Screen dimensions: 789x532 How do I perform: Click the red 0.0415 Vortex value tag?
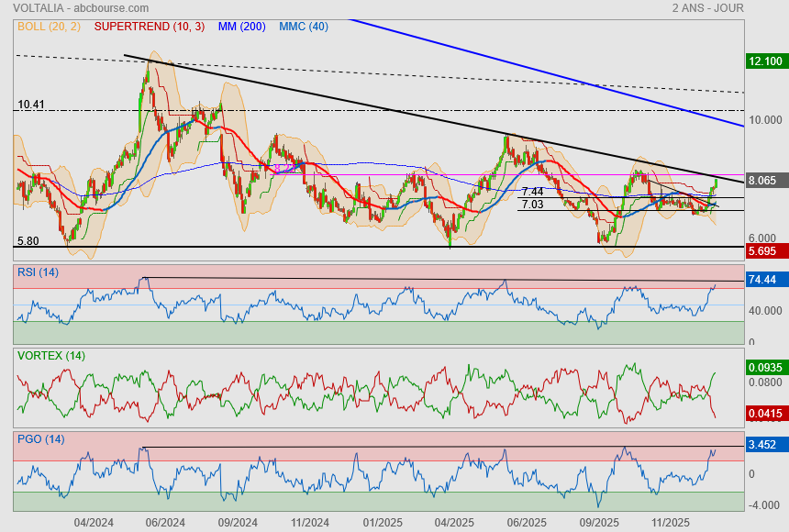pyautogui.click(x=765, y=414)
